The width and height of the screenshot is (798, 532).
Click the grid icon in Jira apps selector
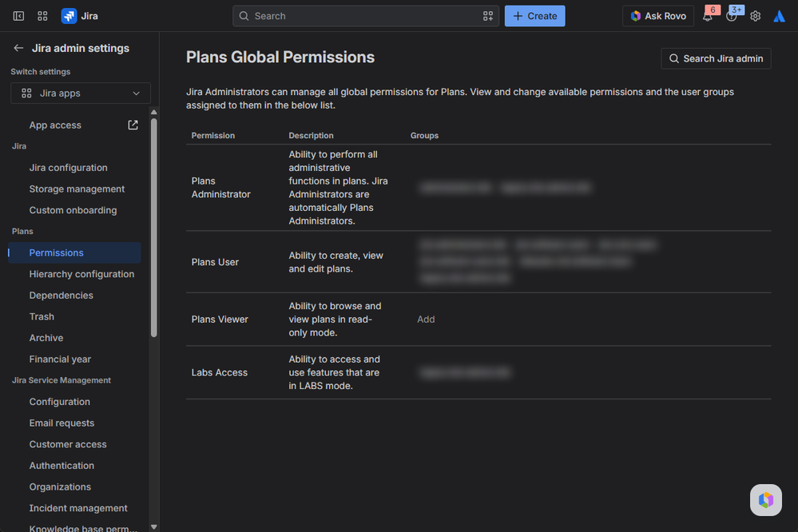tap(26, 93)
